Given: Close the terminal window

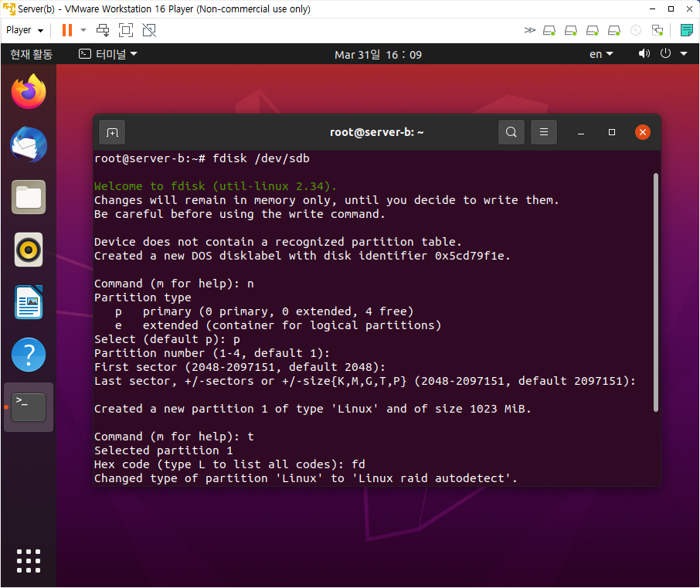Looking at the screenshot, I should [642, 132].
